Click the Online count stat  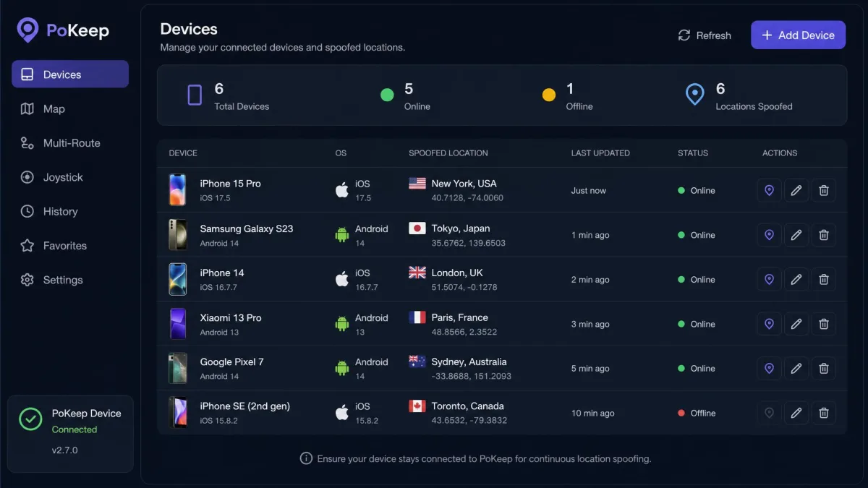tap(406, 97)
